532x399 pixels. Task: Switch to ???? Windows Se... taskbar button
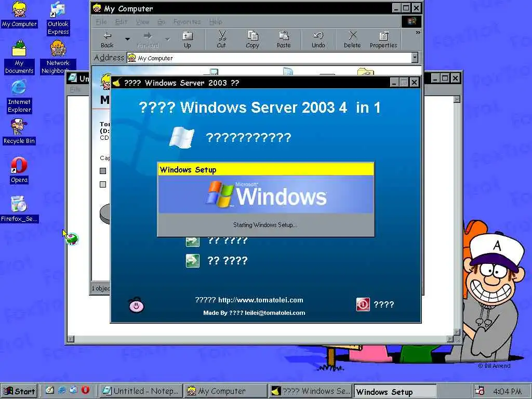pyautogui.click(x=310, y=391)
